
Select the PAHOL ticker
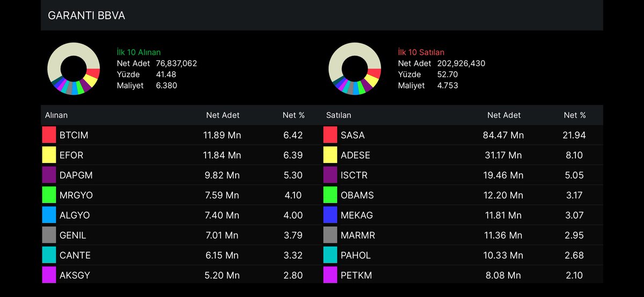pos(356,255)
